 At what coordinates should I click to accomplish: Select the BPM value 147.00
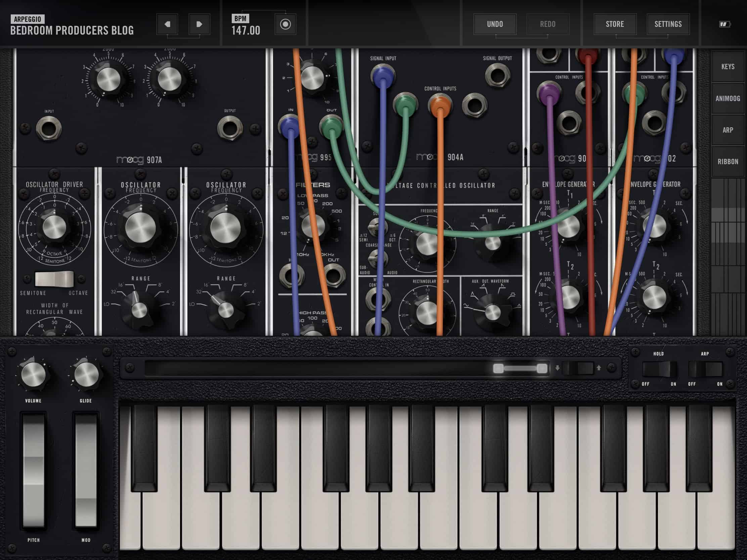click(x=246, y=31)
